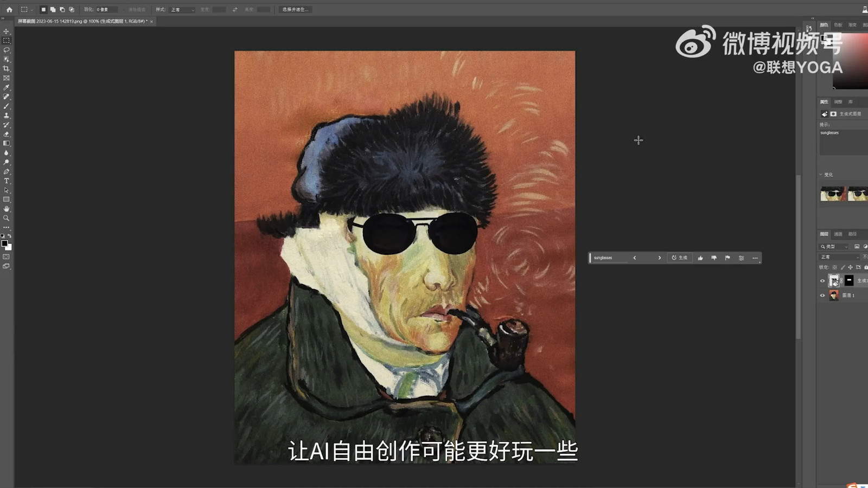Switch to the Adjustments tab
The height and width of the screenshot is (488, 868).
[x=838, y=102]
